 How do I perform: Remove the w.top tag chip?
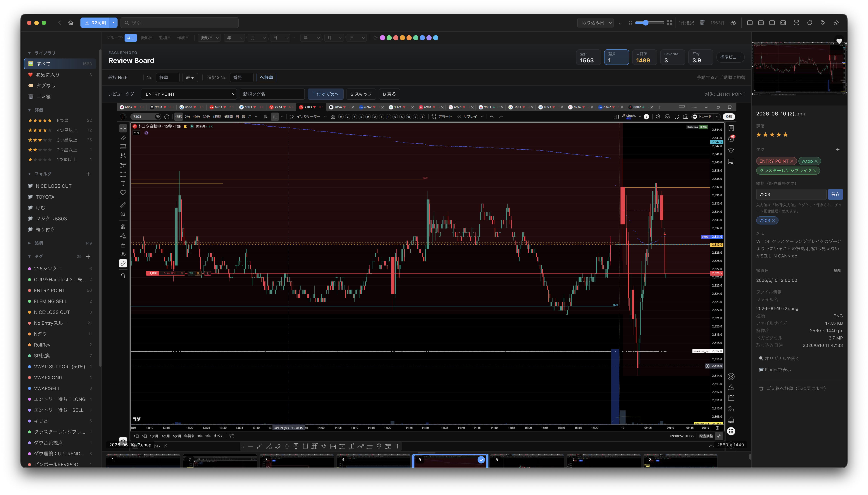816,161
